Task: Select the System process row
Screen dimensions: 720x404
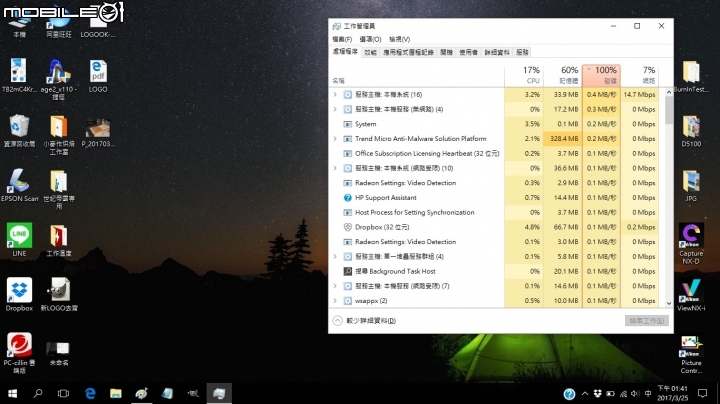Action: pyautogui.click(x=495, y=124)
